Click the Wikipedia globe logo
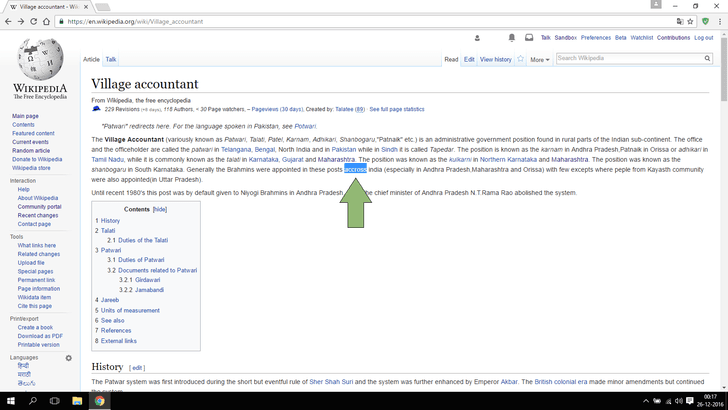The image size is (728, 410). pos(40,59)
